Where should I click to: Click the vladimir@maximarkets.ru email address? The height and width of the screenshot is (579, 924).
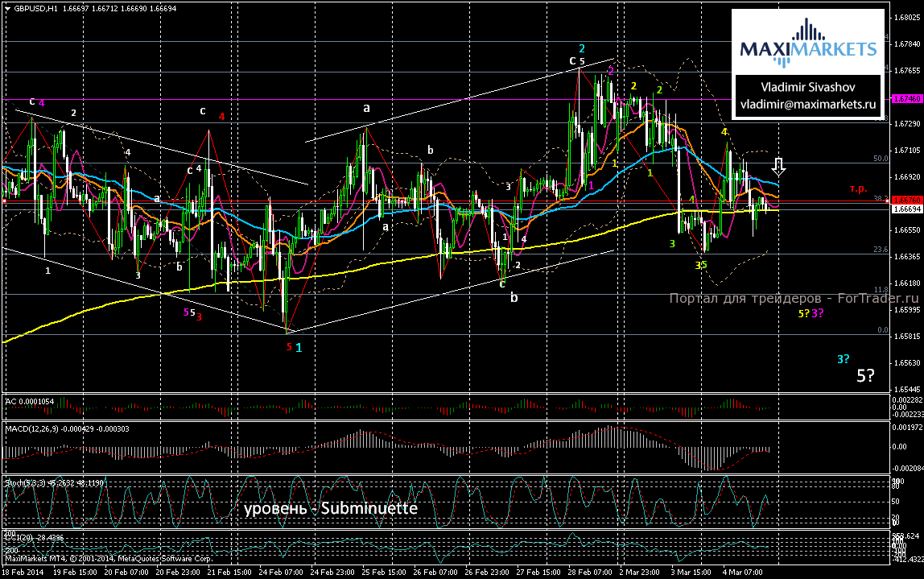[x=808, y=104]
